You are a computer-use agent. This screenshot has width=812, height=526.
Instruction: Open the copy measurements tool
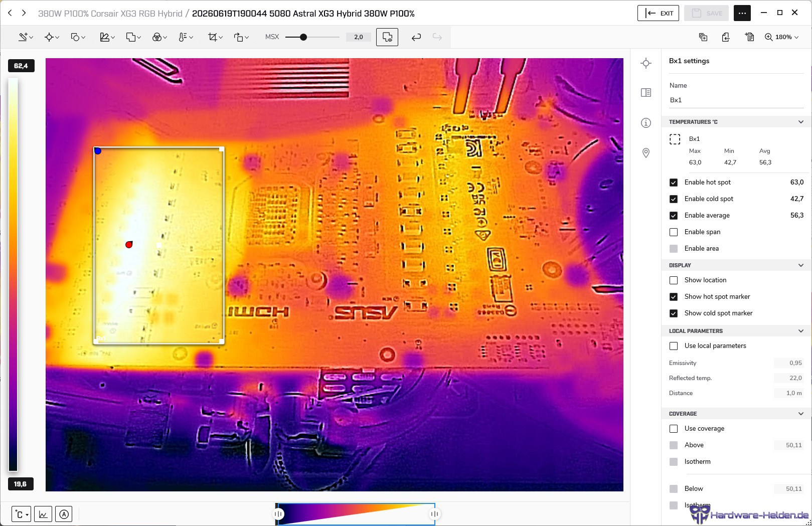click(x=133, y=37)
